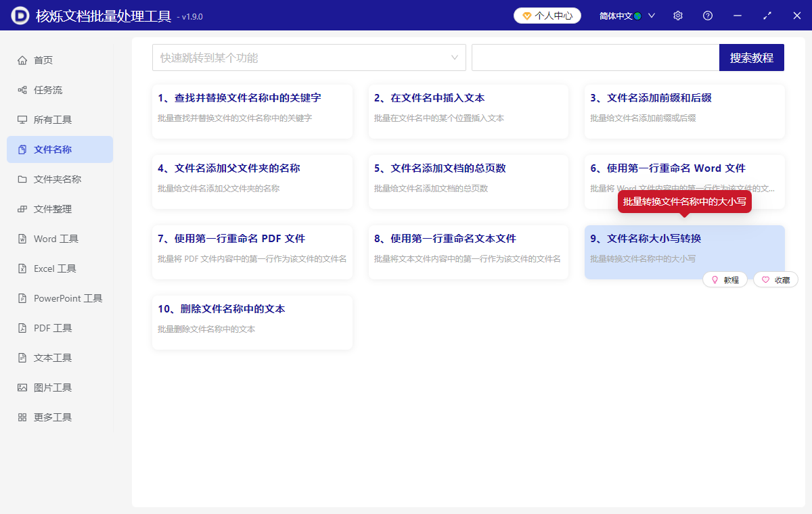The image size is (812, 514).
Task: Click the 任务流 workflow icon
Action: click(22, 90)
